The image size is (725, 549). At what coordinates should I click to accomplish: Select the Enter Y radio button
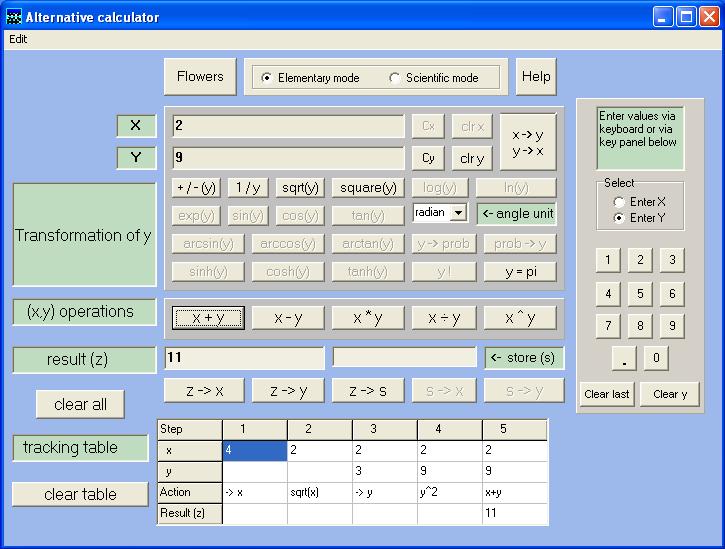640,217
